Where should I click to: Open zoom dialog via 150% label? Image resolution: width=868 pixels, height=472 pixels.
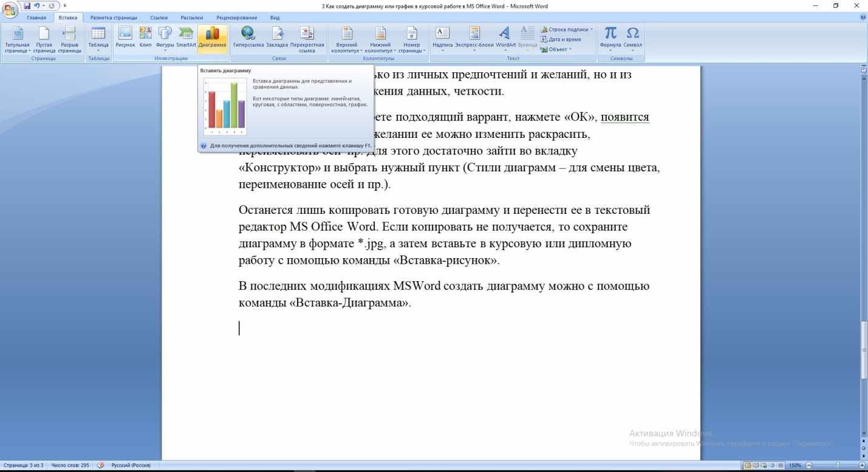point(795,465)
